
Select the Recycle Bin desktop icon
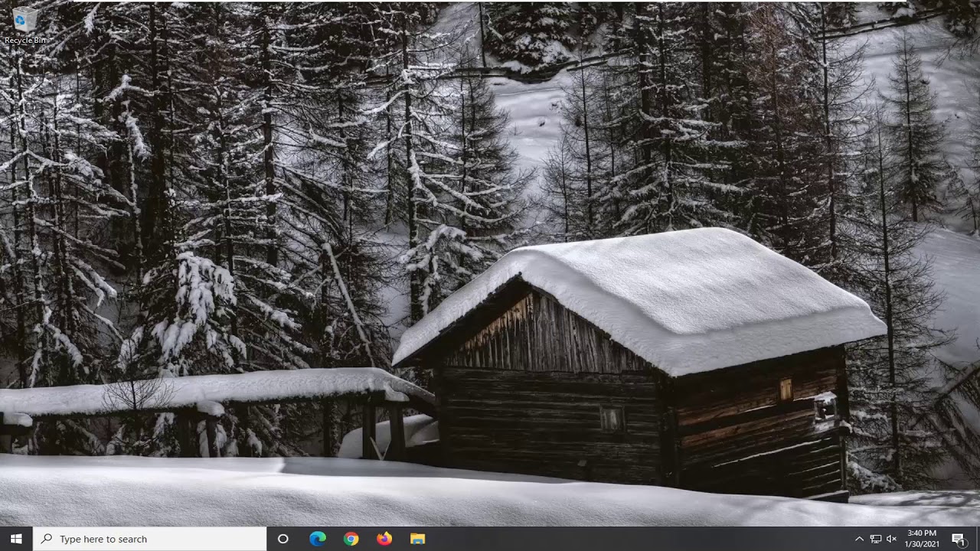pyautogui.click(x=24, y=24)
